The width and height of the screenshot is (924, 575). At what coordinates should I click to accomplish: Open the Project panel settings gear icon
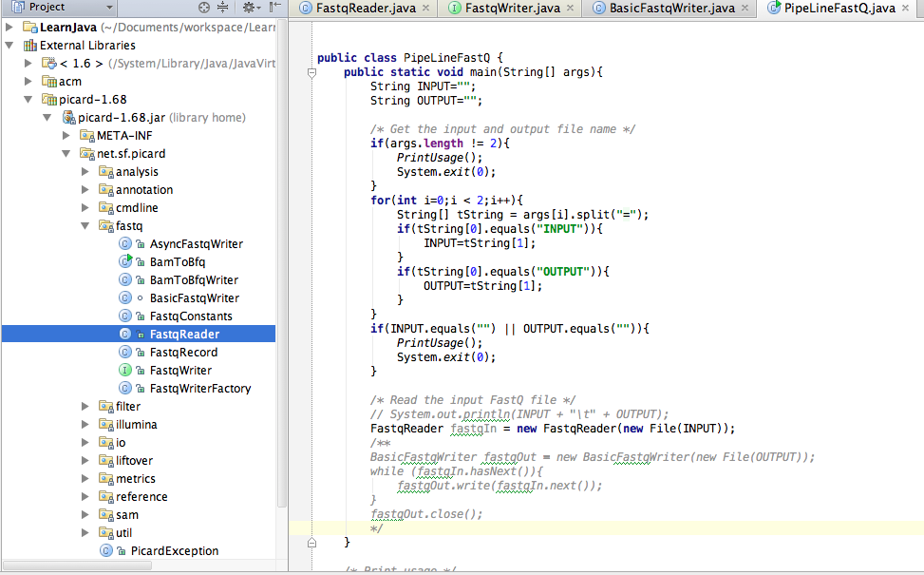249,8
